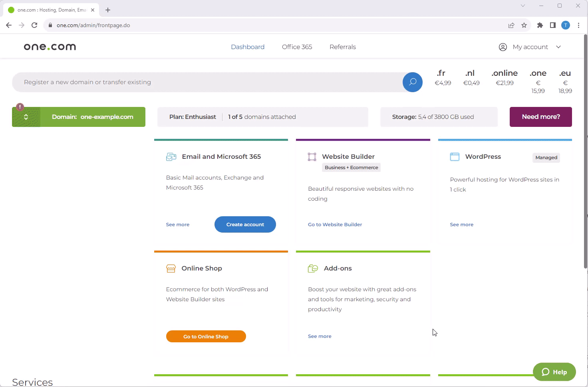Click the blue domain search magnifier button
Screen dimensions: 588x387
pyautogui.click(x=412, y=82)
